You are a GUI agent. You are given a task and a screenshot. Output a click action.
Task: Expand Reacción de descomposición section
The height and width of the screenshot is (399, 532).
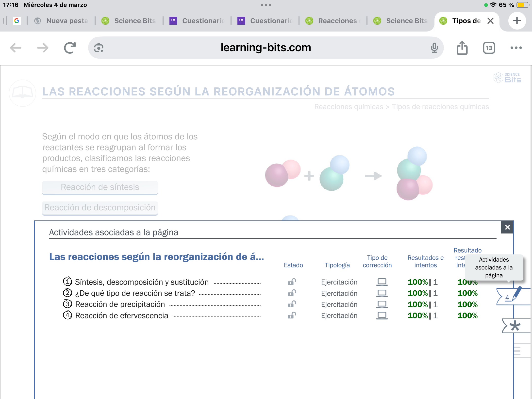pos(100,208)
